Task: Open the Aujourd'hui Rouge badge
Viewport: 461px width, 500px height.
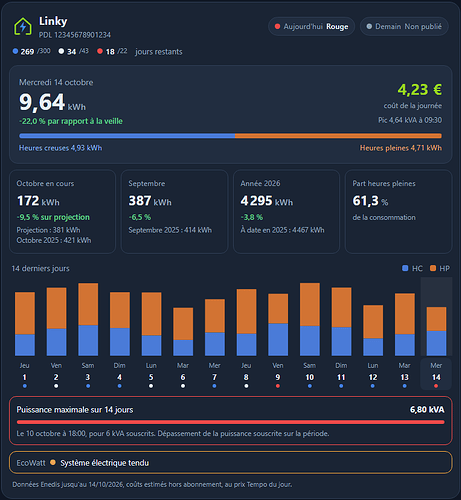Action: tap(311, 26)
